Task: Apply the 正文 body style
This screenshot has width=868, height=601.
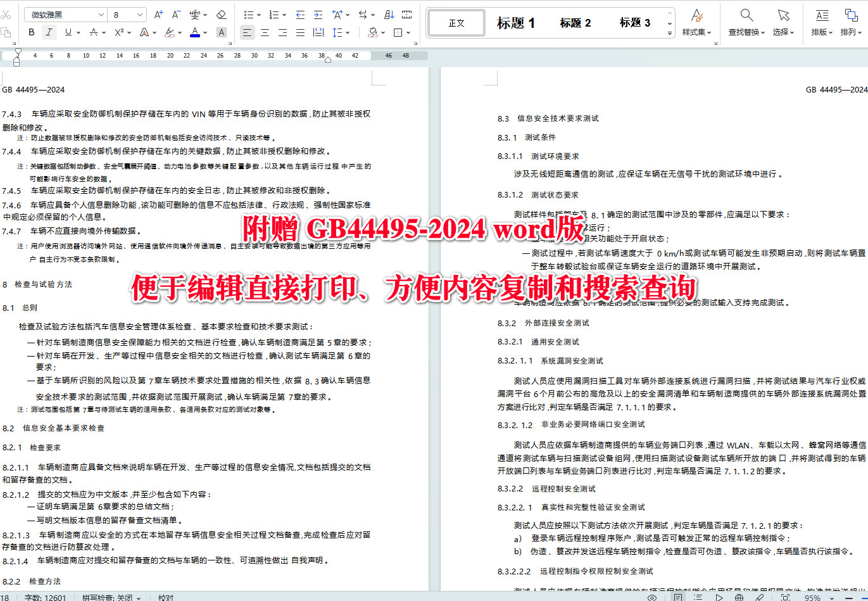Action: [x=456, y=23]
